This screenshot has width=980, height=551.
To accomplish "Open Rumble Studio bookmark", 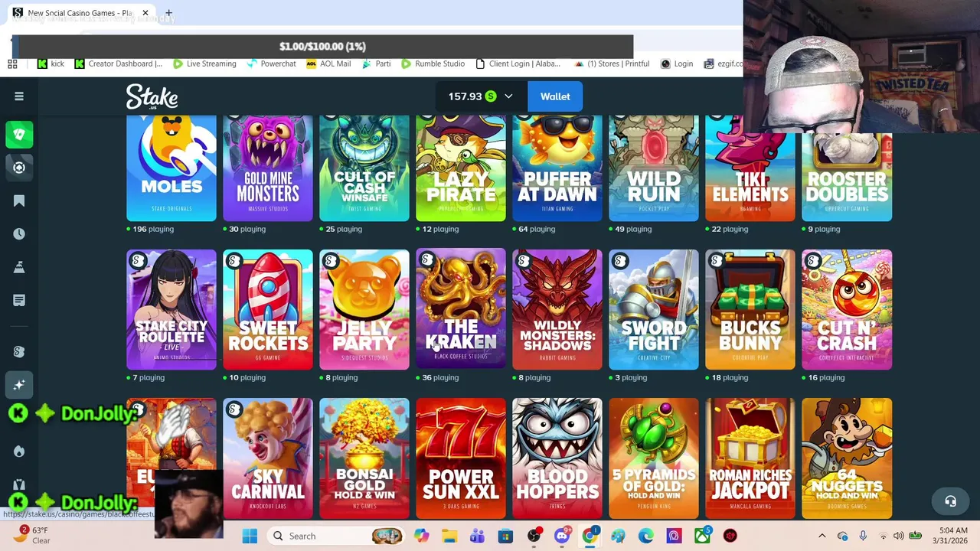I will click(433, 64).
